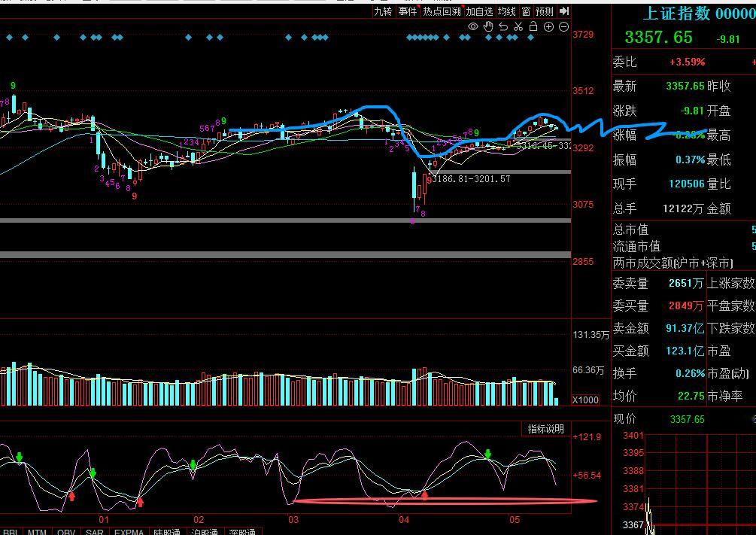Image resolution: width=756 pixels, height=535 pixels.
Task: Toggle the eye visibility icon above the chart
Action: point(473,26)
